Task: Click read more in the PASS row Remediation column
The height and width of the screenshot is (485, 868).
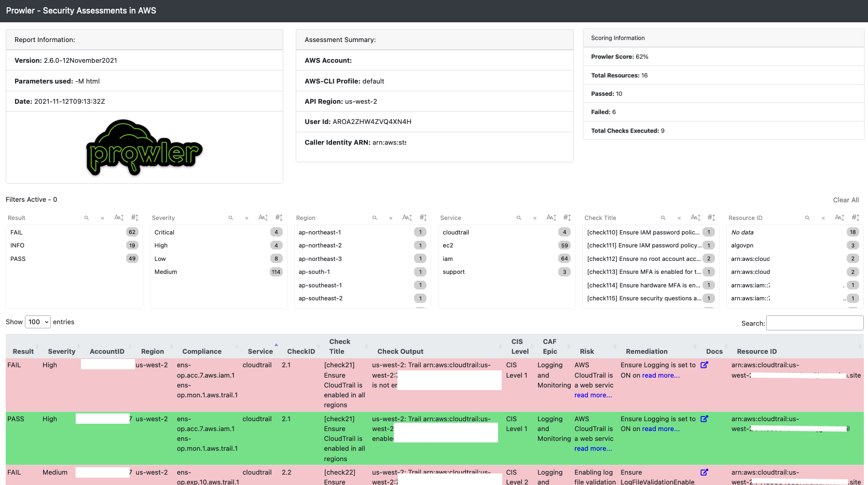Action: click(x=660, y=428)
